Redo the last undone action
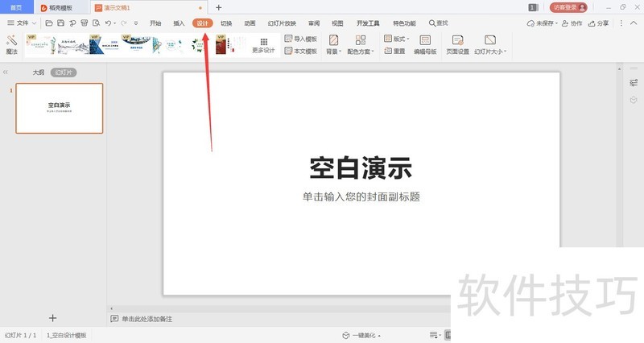This screenshot has height=343, width=644. pyautogui.click(x=123, y=23)
